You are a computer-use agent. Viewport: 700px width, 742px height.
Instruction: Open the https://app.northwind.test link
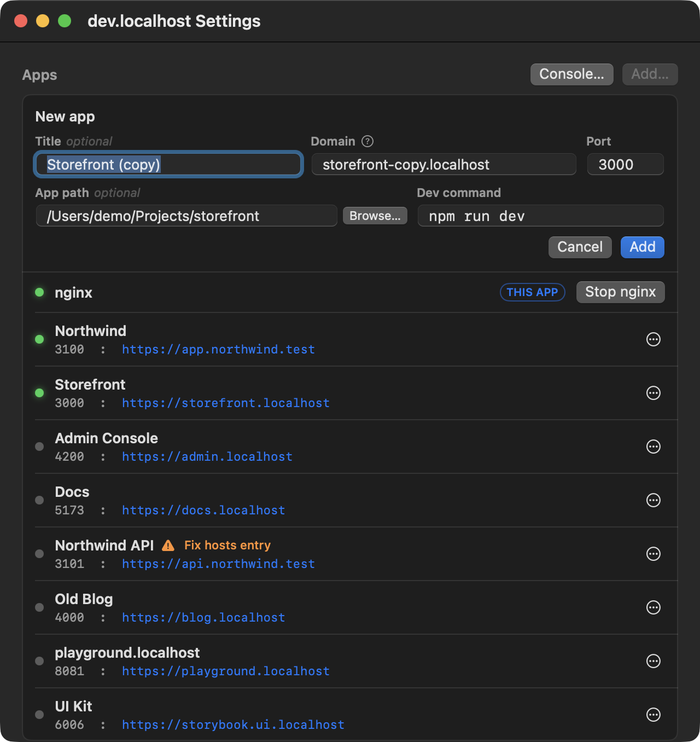click(219, 350)
